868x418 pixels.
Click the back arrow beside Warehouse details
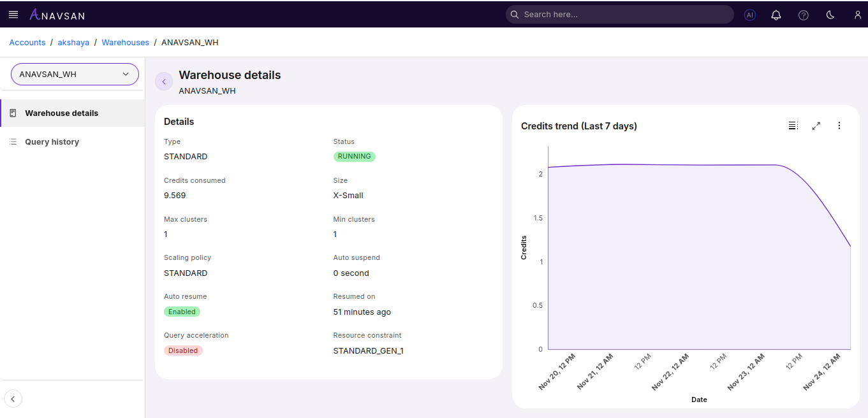click(x=164, y=82)
